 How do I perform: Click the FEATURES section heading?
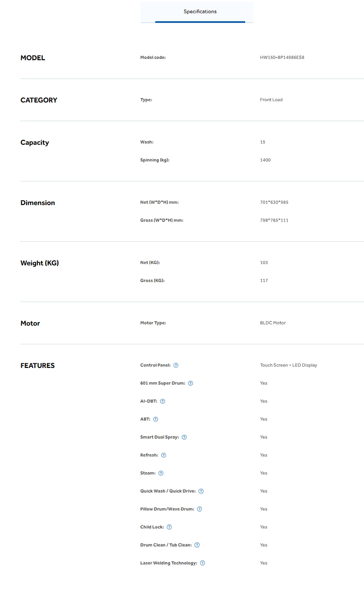click(x=37, y=366)
